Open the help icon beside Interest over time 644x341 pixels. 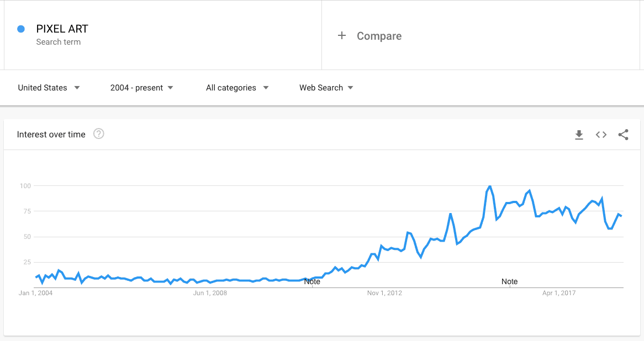click(x=99, y=134)
